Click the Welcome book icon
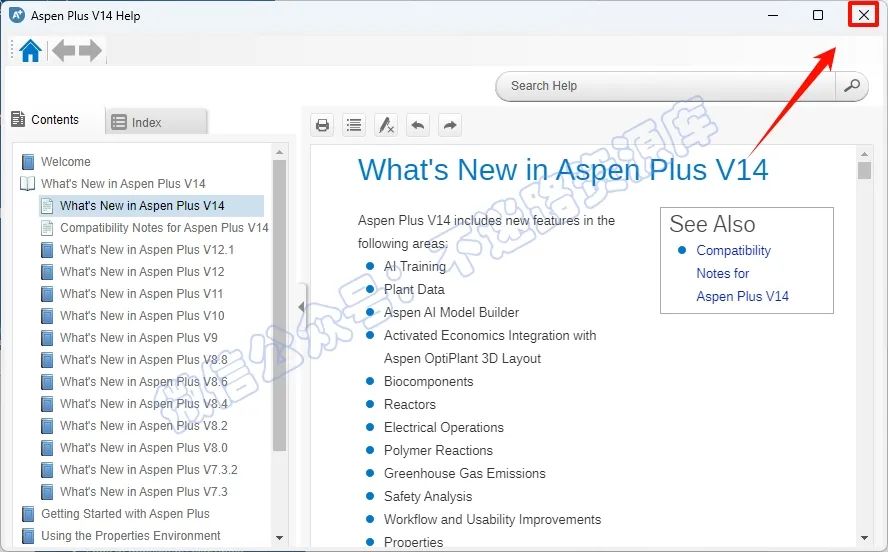 click(28, 162)
